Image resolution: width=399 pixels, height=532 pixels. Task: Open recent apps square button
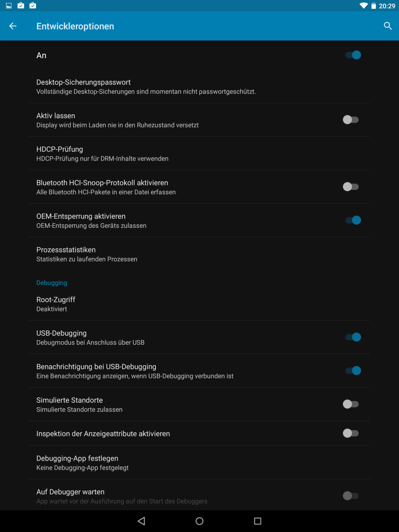[x=257, y=521]
